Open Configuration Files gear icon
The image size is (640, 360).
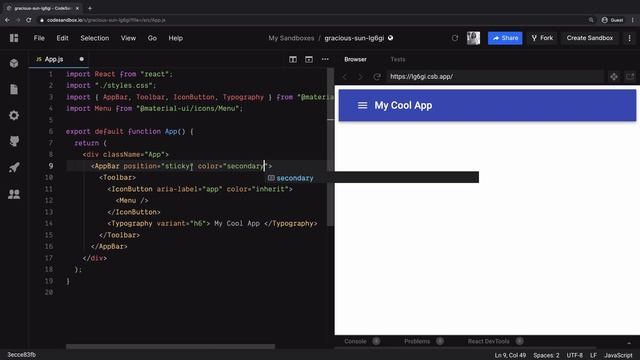point(14,116)
